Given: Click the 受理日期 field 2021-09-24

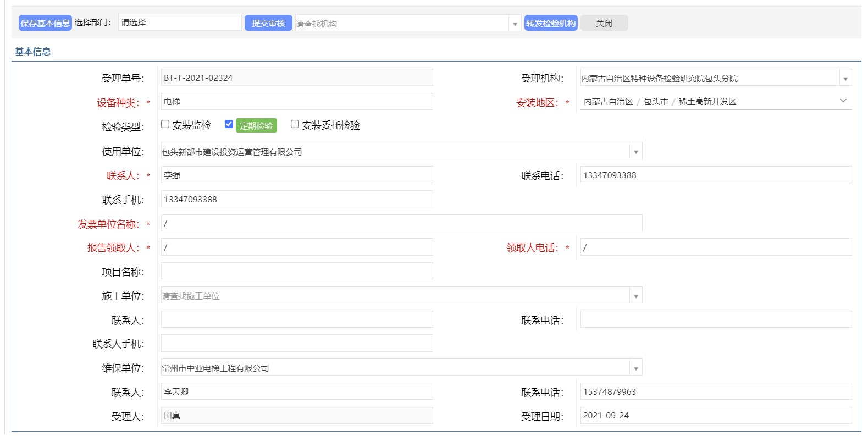Looking at the screenshot, I should [x=716, y=416].
